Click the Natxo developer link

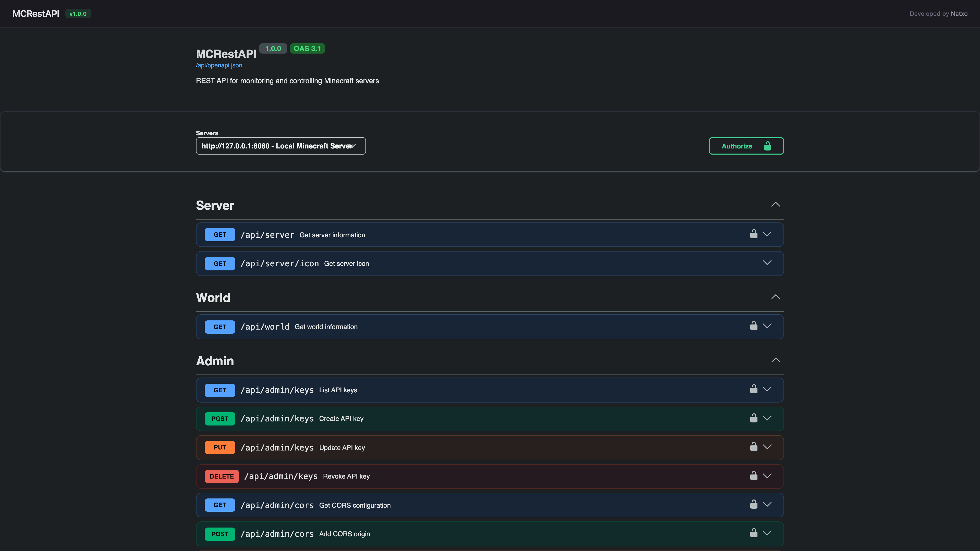[959, 14]
